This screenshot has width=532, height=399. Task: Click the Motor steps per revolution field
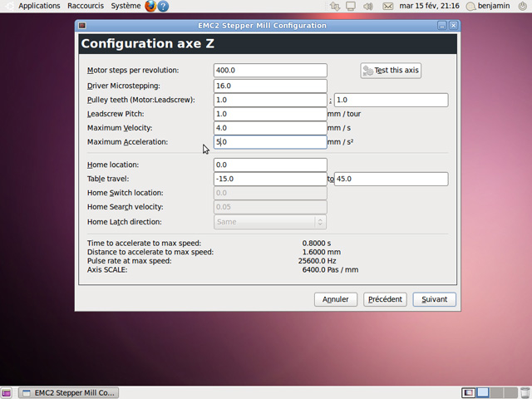(270, 70)
